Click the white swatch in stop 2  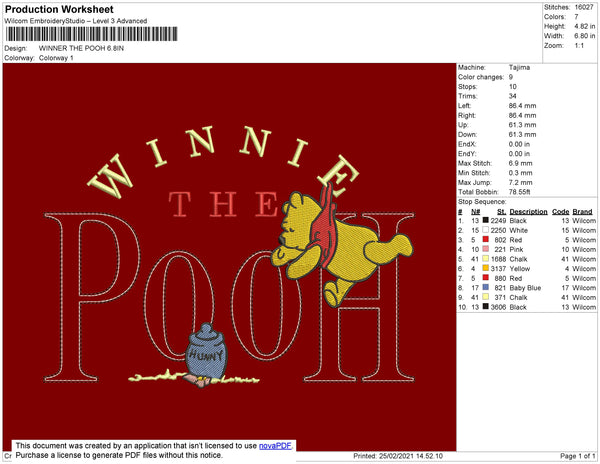486,230
